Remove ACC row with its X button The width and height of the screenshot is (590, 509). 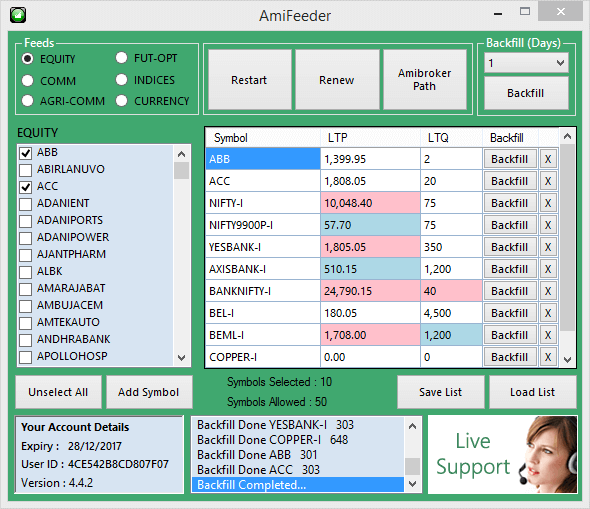point(548,181)
